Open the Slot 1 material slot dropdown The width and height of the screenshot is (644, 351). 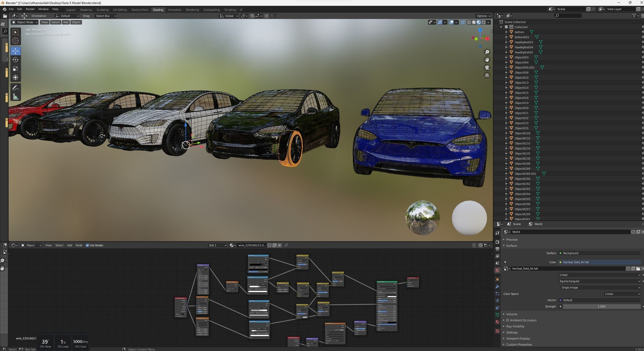217,245
